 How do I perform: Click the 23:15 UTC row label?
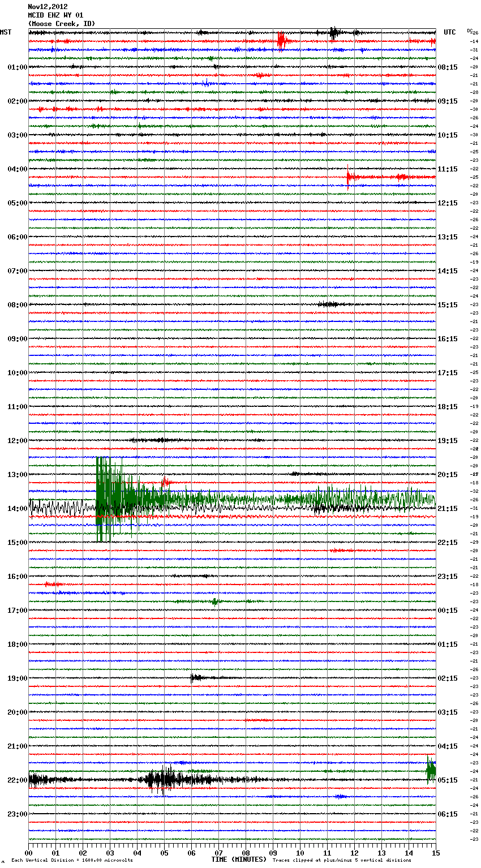448,577
